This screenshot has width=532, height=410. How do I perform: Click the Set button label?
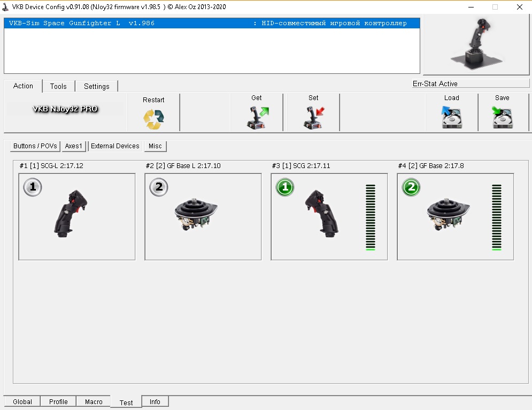313,98
